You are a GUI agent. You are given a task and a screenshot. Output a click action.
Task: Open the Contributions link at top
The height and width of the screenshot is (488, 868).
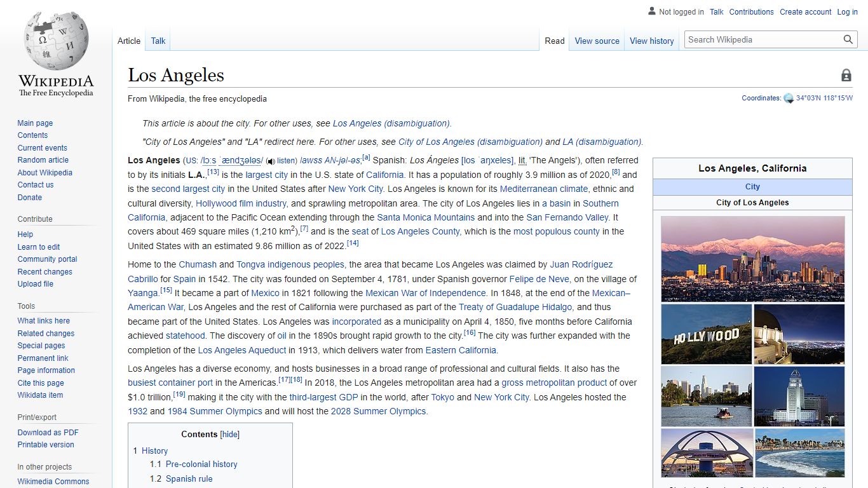[751, 12]
